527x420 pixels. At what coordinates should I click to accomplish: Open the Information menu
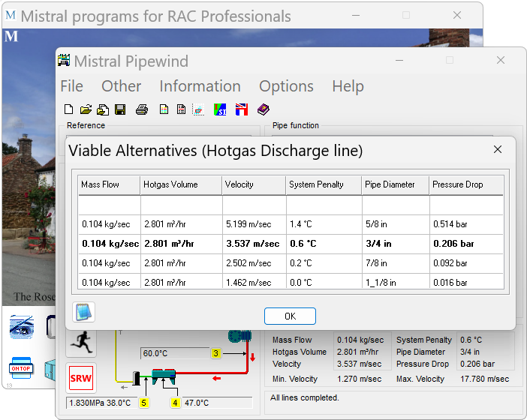[200, 86]
